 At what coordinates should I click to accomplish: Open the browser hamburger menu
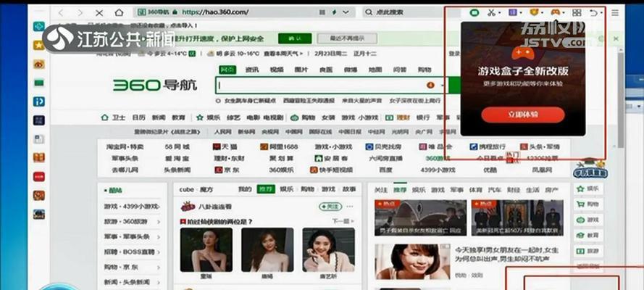(x=615, y=13)
